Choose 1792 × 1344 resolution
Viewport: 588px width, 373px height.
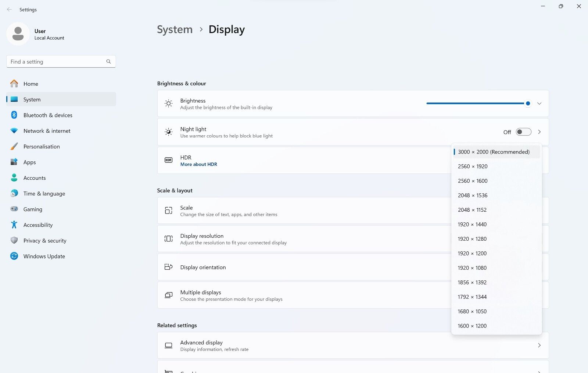pyautogui.click(x=496, y=297)
